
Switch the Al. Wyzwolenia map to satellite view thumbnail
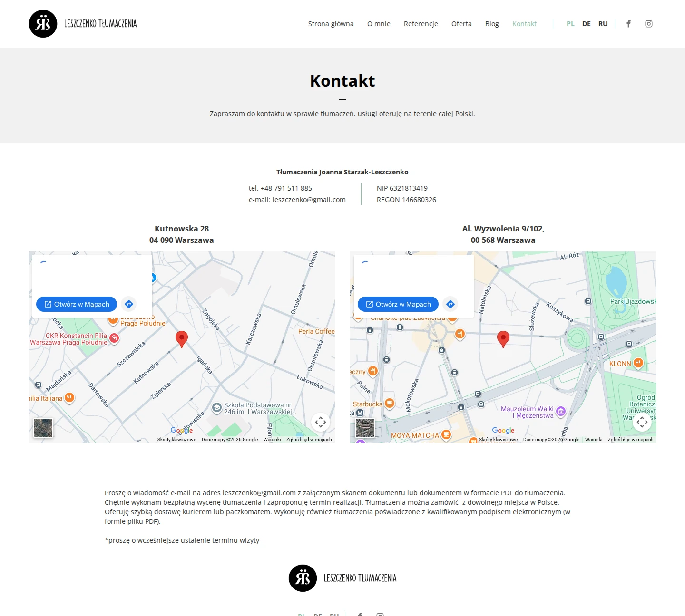pos(365,428)
